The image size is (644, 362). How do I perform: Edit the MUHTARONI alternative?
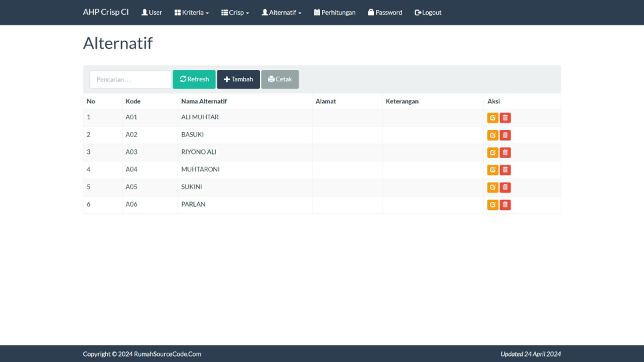[493, 170]
